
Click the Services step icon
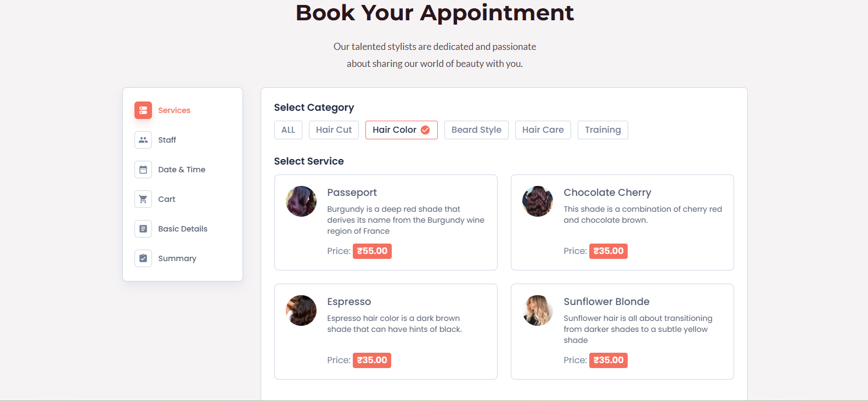[x=143, y=110]
